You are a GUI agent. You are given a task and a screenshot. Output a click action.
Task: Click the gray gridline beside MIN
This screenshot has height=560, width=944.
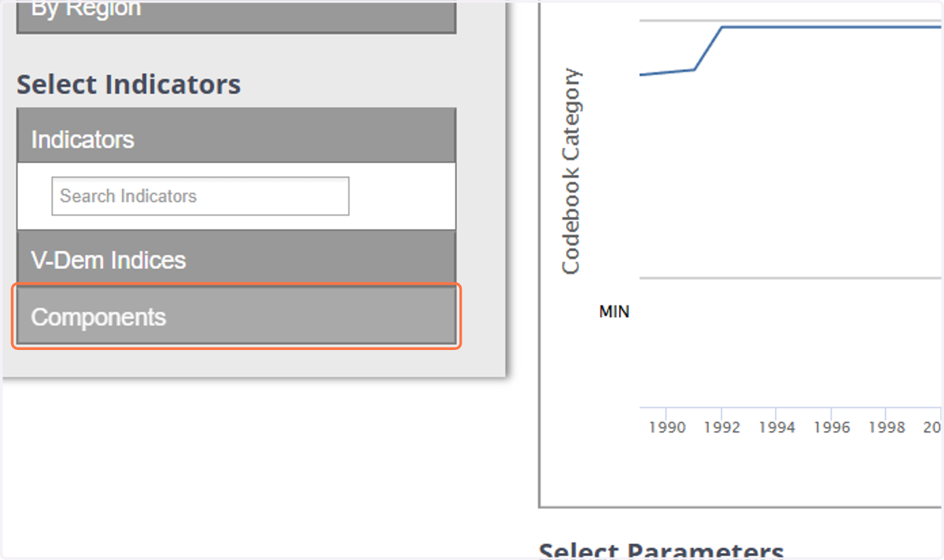(x=791, y=278)
